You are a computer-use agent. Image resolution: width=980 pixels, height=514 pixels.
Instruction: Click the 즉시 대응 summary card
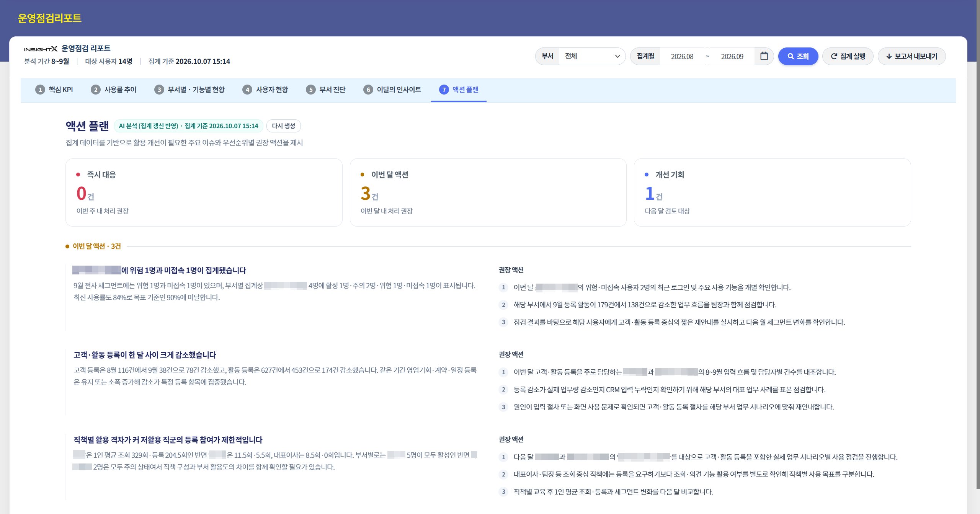204,193
